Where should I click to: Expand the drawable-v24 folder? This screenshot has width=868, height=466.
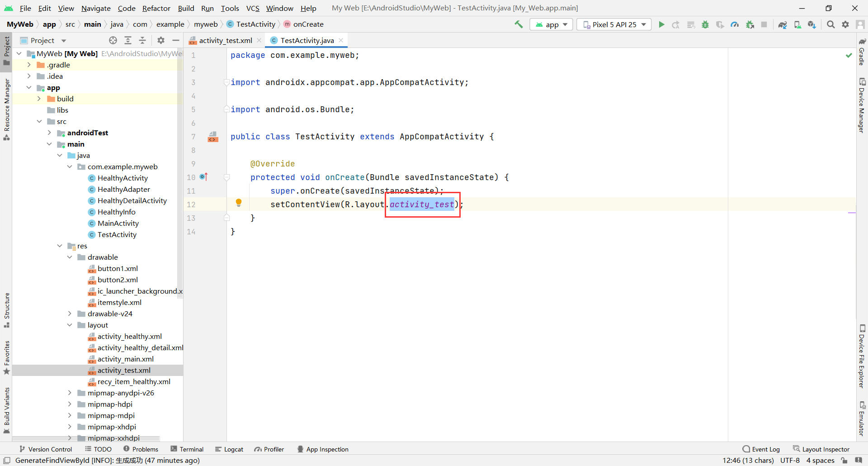69,314
